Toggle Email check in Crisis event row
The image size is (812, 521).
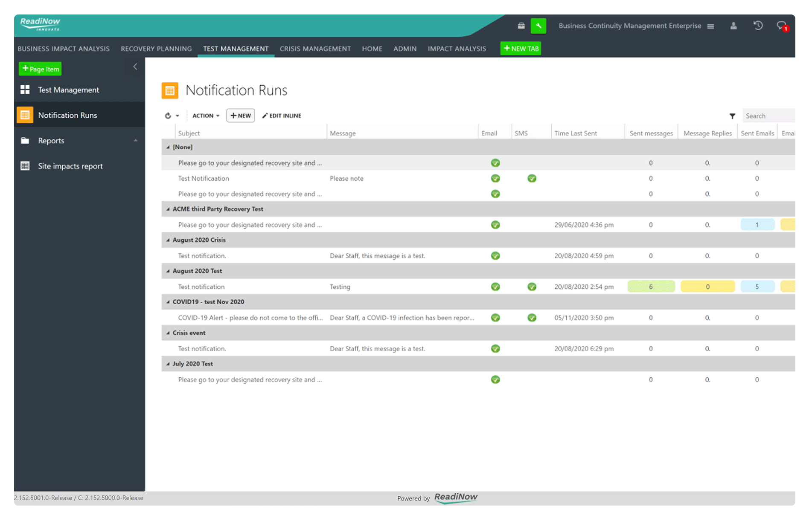coord(495,349)
